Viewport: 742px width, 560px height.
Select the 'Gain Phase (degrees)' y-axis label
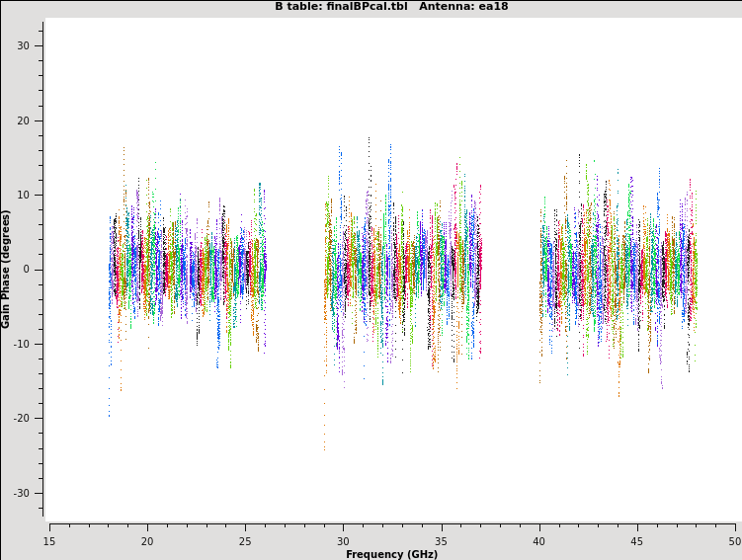[6, 269]
